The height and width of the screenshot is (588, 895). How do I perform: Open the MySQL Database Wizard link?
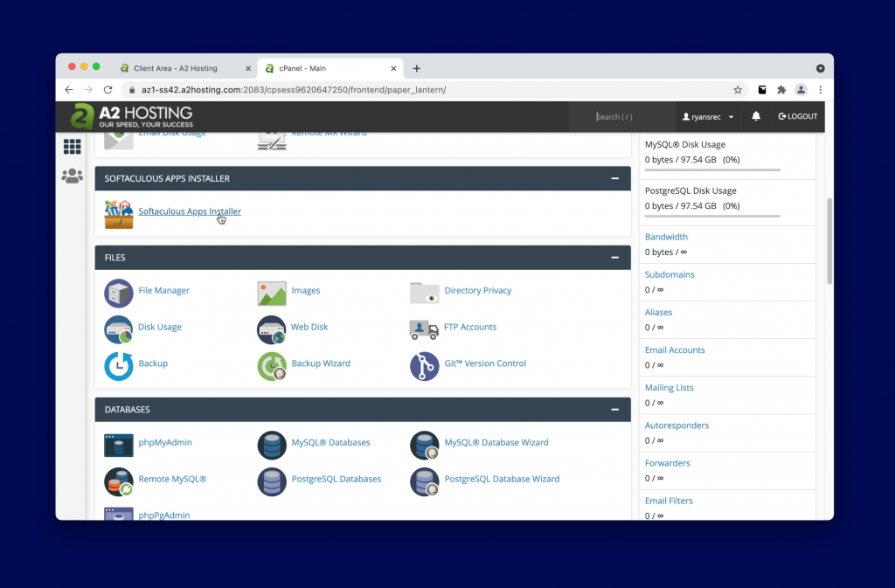tap(496, 443)
